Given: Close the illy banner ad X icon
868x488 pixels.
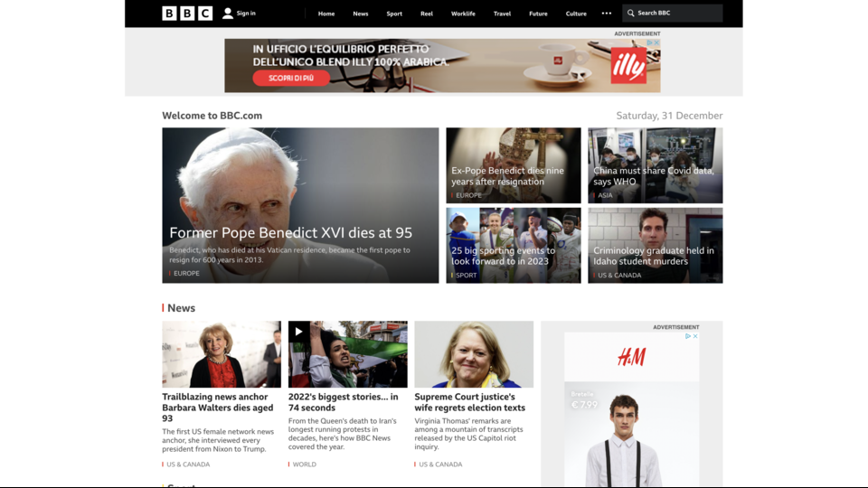Looking at the screenshot, I should tap(656, 42).
